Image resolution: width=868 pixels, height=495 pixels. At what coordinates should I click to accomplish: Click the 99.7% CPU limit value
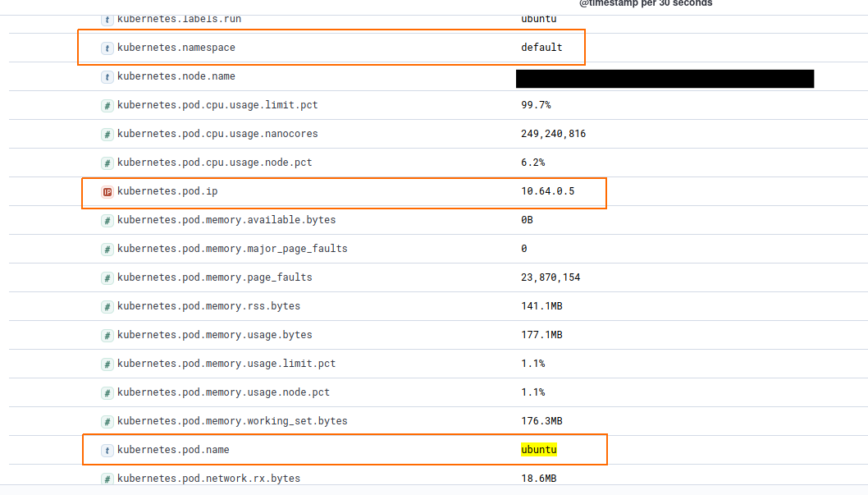(x=536, y=105)
